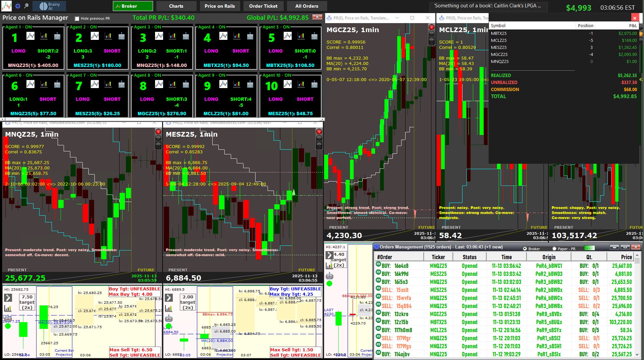Expand the MESZ25 projection panel chevron
The height and width of the screenshot is (360, 644).
point(169,297)
